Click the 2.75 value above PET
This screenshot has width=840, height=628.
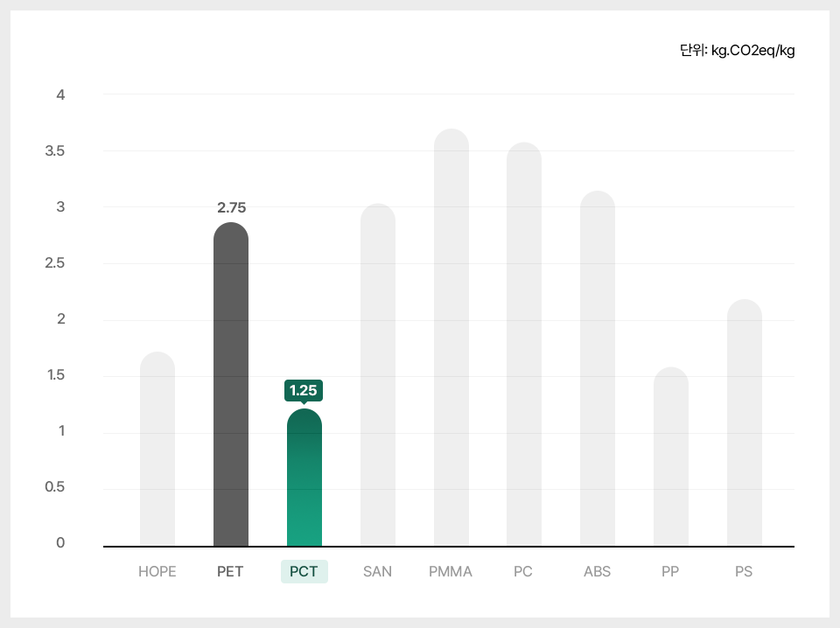click(231, 207)
